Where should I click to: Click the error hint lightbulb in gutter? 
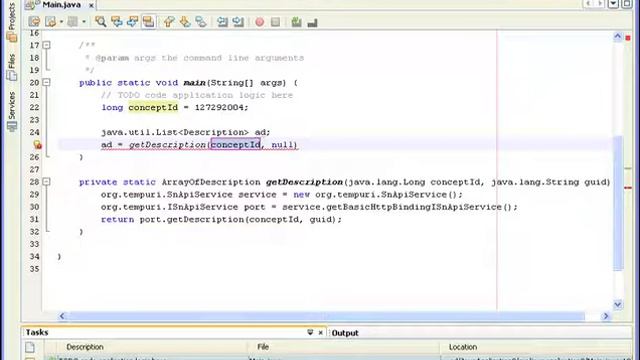coord(37,144)
